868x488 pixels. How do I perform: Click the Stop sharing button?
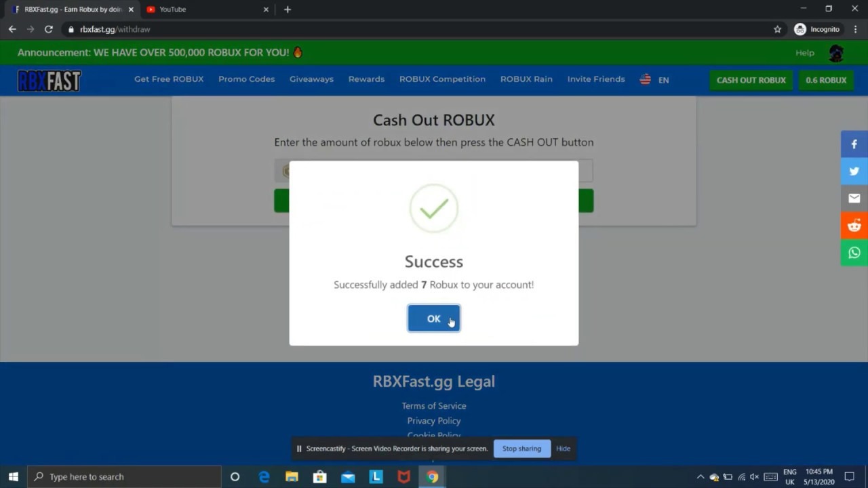(x=521, y=448)
